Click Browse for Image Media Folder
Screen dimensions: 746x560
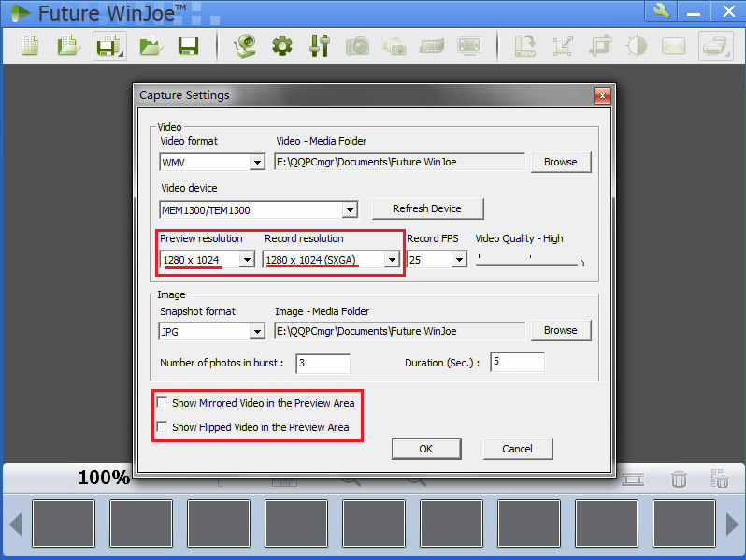pyautogui.click(x=561, y=330)
